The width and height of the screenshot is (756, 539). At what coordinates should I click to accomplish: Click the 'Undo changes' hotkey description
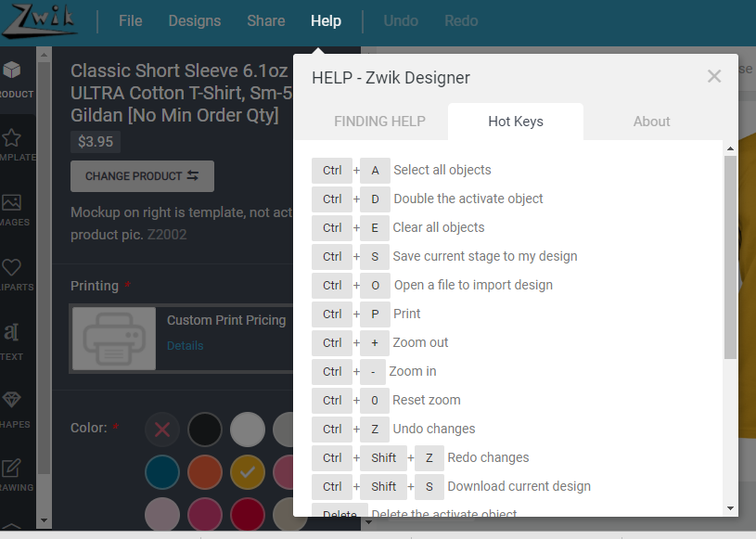434,429
